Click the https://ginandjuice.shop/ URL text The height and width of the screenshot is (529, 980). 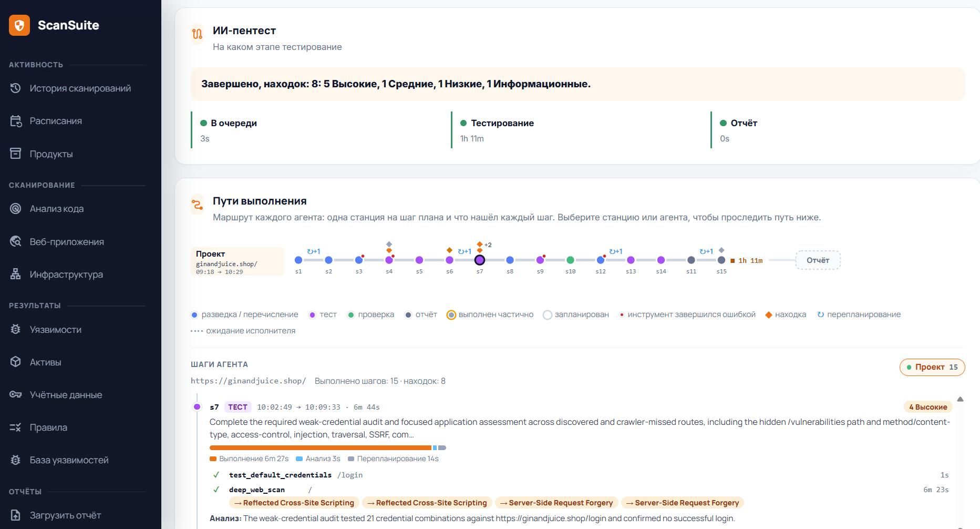point(248,381)
